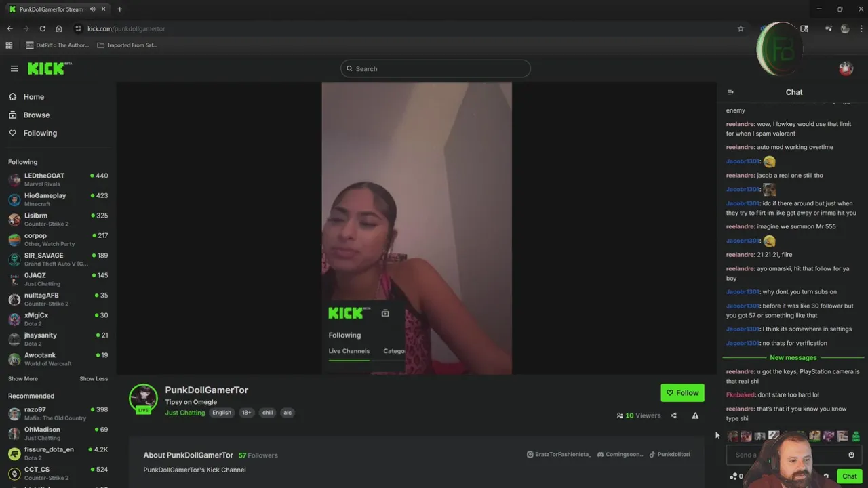Image resolution: width=868 pixels, height=488 pixels.
Task: Open browser apps grid icon
Action: [x=9, y=45]
